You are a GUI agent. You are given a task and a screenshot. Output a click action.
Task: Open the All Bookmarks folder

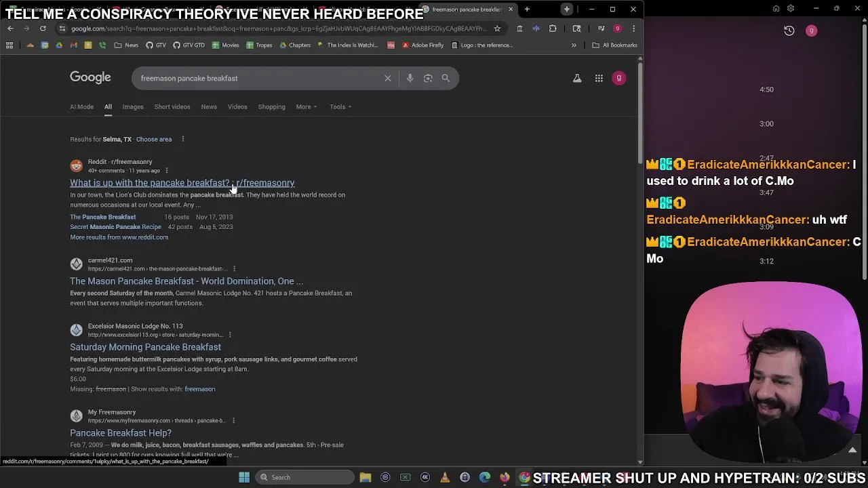pyautogui.click(x=614, y=45)
